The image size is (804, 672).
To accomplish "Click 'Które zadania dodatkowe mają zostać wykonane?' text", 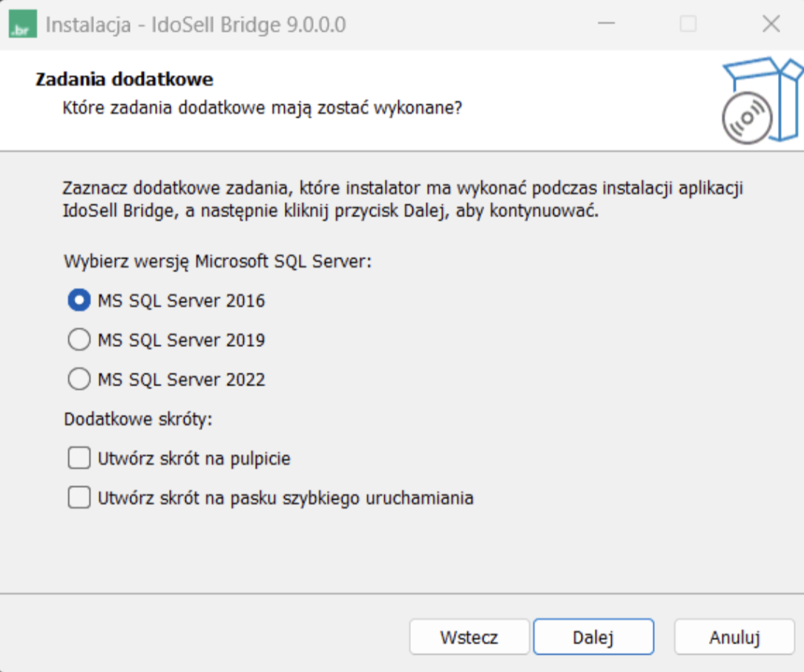I will pyautogui.click(x=262, y=108).
